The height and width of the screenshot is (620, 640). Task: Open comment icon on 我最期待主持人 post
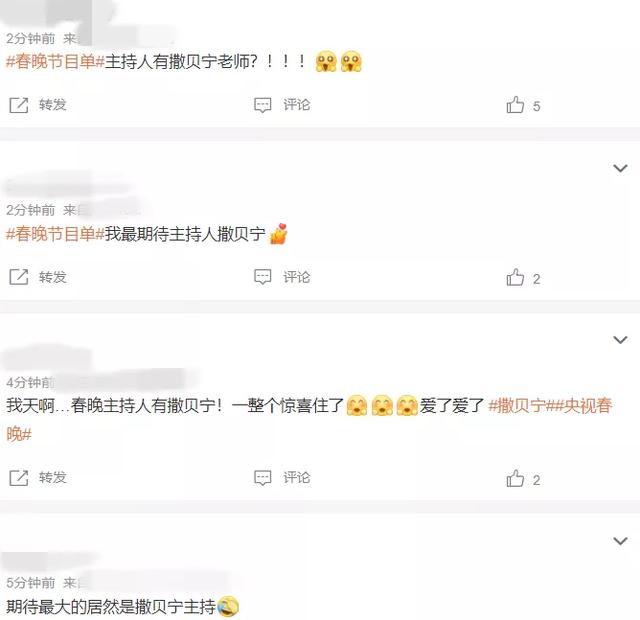pyautogui.click(x=262, y=277)
